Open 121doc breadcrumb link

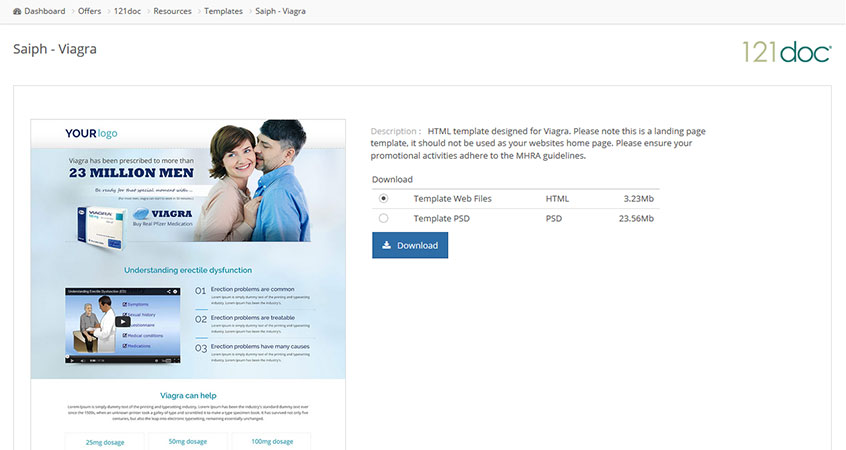coord(127,11)
